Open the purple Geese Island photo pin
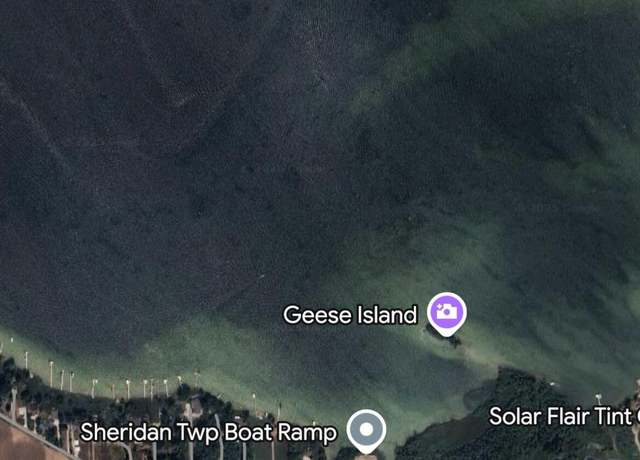 coord(447,313)
